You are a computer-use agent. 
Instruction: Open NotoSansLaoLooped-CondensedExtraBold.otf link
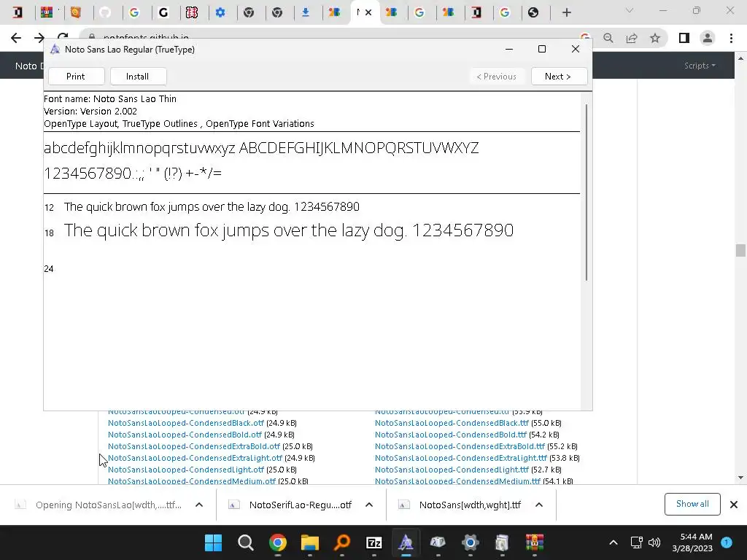point(194,446)
